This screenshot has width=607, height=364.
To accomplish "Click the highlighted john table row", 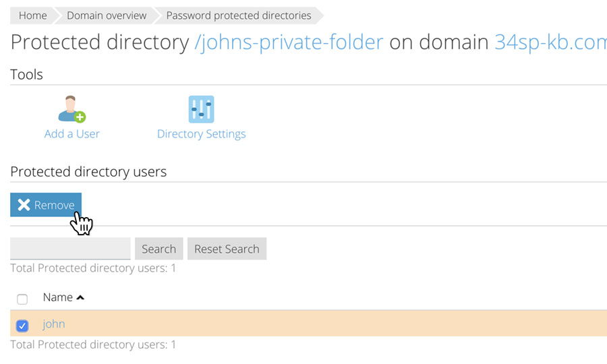I will point(308,324).
